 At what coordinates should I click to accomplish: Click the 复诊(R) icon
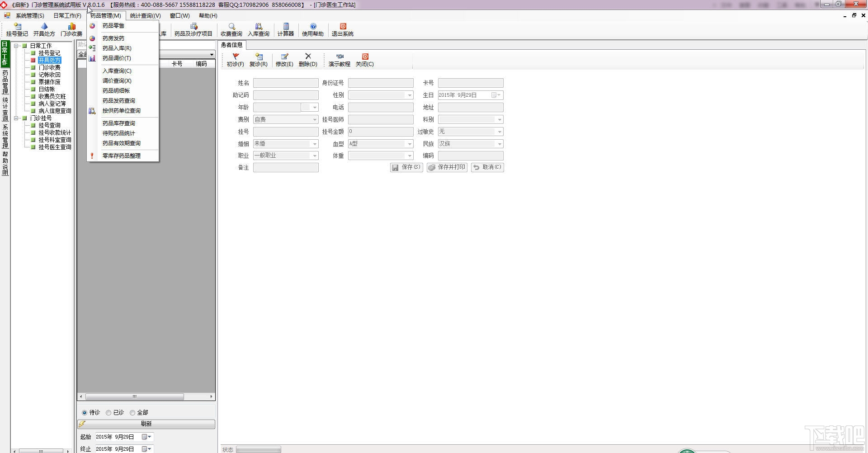click(259, 60)
